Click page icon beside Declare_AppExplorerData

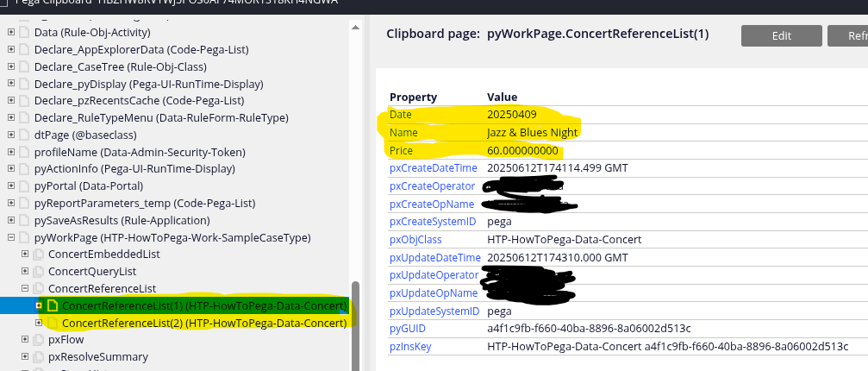coord(24,50)
